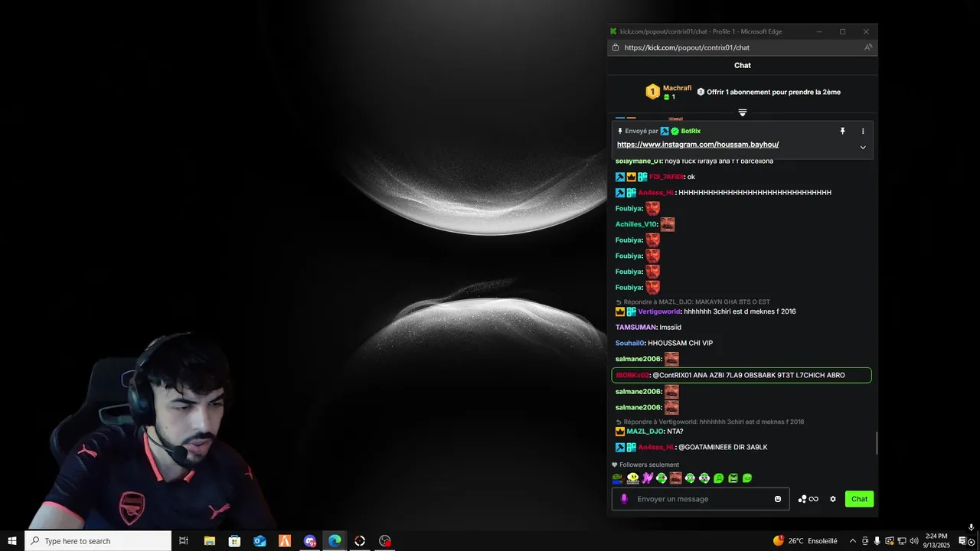
Task: Insert the Pepe frog quick emote
Action: pyautogui.click(x=618, y=478)
